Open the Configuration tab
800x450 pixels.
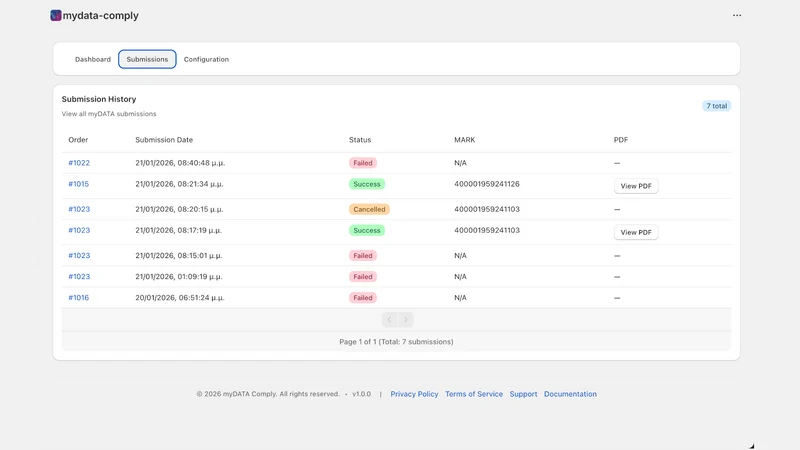206,59
